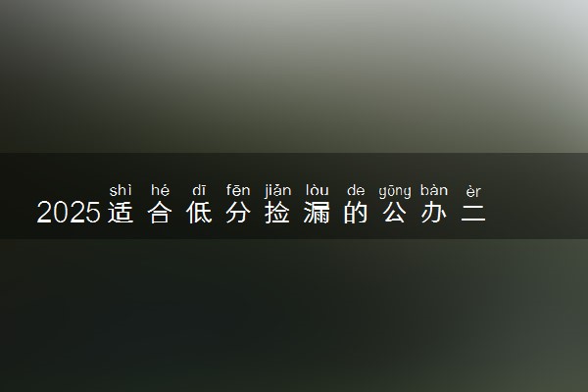588x392 pixels.
Task: Select the character 的 in the banner
Action: [x=356, y=213]
